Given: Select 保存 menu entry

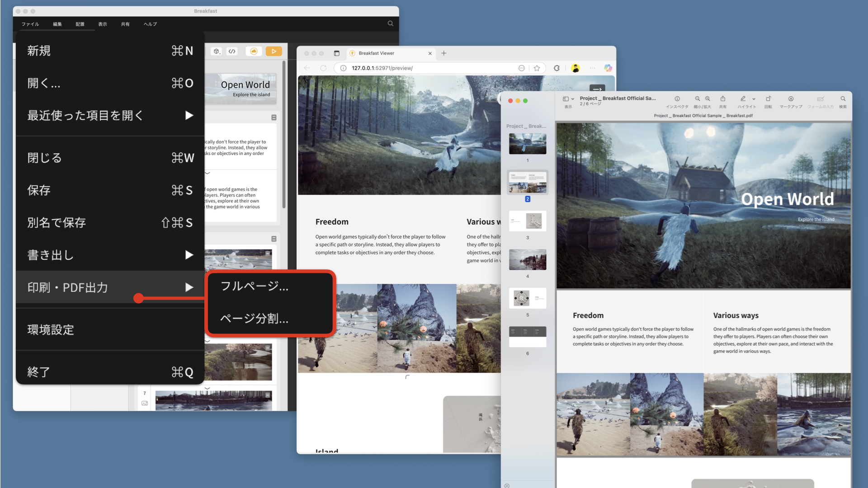Looking at the screenshot, I should (x=110, y=190).
